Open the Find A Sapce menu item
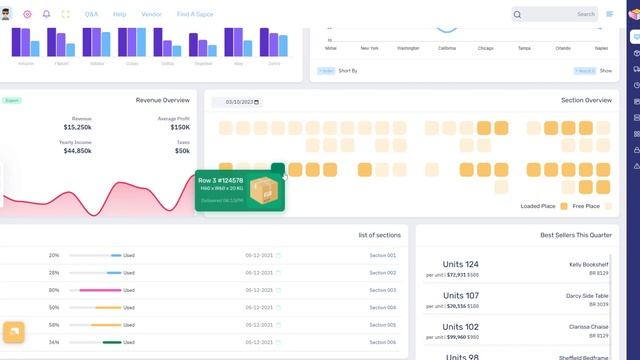Image resolution: width=640 pixels, height=360 pixels. pos(195,14)
